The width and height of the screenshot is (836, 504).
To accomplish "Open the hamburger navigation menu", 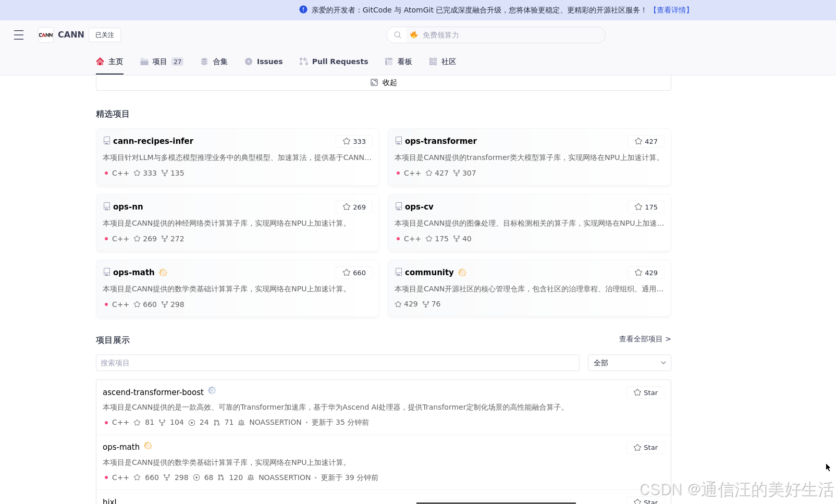I will (19, 35).
